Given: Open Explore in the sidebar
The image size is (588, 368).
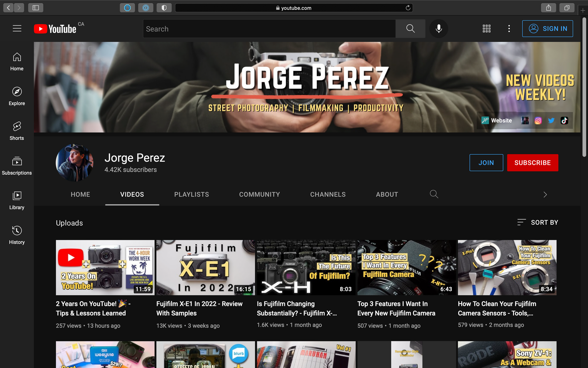Looking at the screenshot, I should click(x=17, y=97).
